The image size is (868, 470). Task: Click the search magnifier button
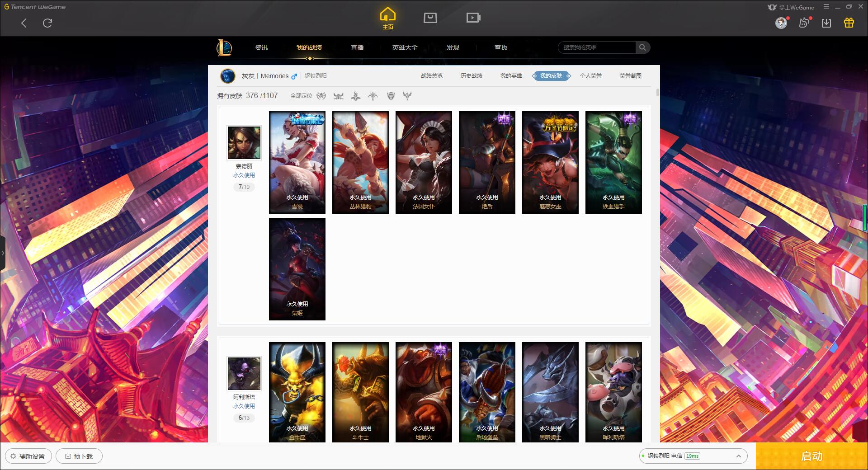pos(642,47)
